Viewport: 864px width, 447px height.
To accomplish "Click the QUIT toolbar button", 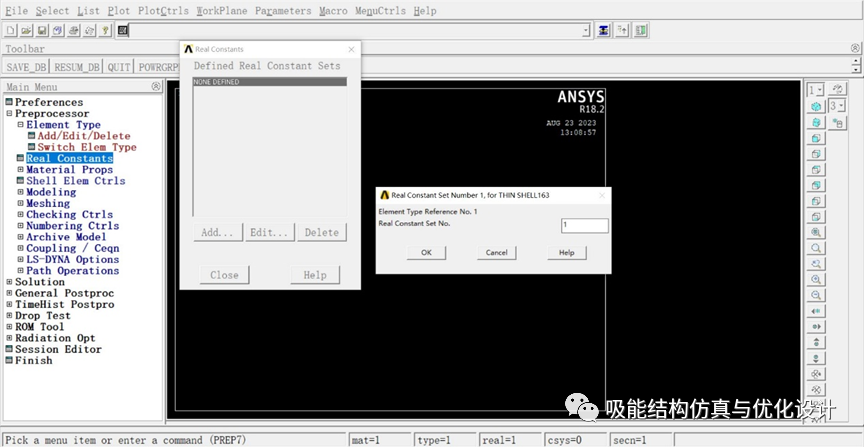I will tap(119, 67).
